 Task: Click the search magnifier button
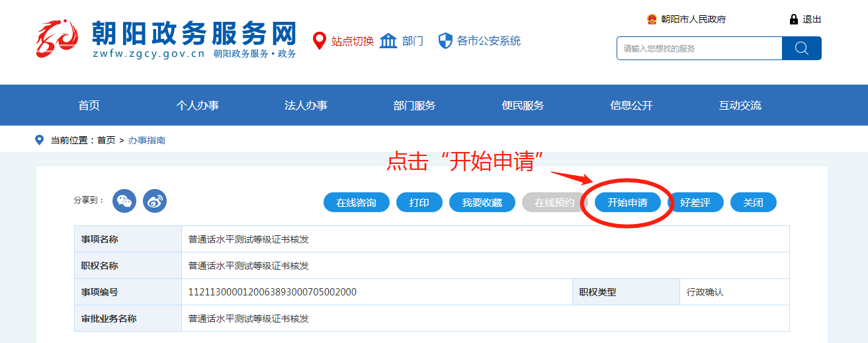[801, 48]
